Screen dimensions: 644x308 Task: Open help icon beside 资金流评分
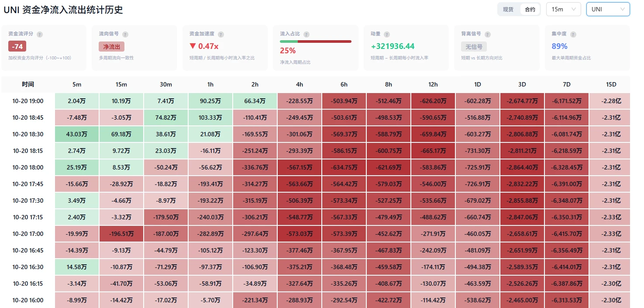40,35
